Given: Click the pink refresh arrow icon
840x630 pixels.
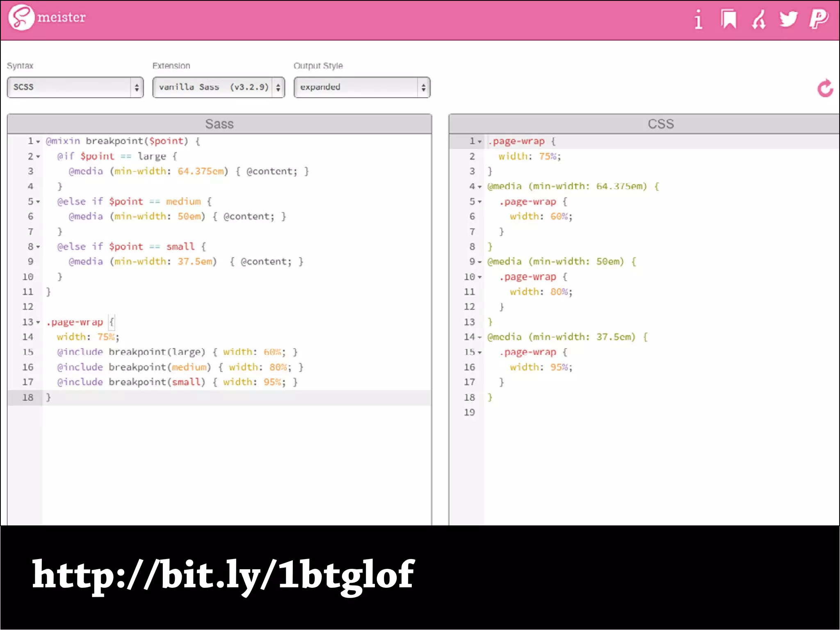Looking at the screenshot, I should click(x=825, y=88).
